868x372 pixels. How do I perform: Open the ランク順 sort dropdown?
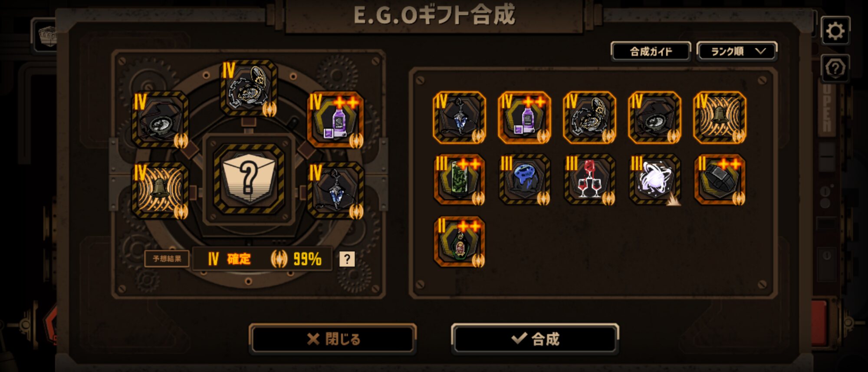(x=736, y=52)
